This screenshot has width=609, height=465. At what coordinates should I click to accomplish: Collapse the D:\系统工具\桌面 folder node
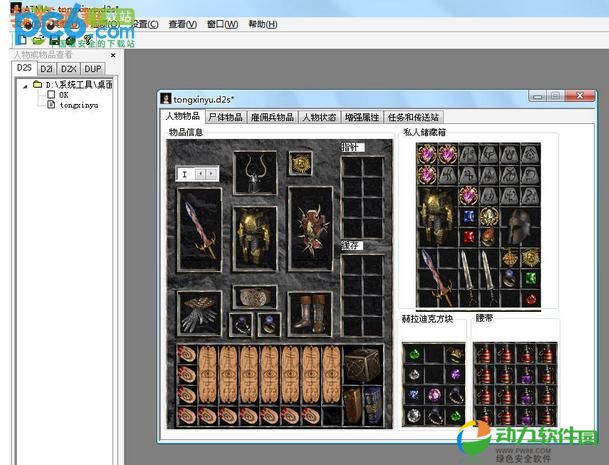(25, 86)
